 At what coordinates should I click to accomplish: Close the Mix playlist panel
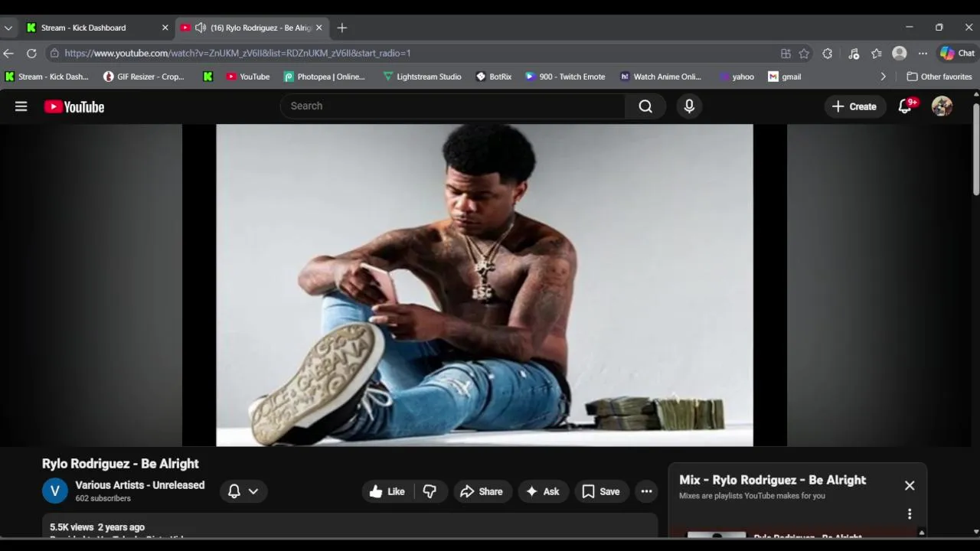[x=910, y=485]
